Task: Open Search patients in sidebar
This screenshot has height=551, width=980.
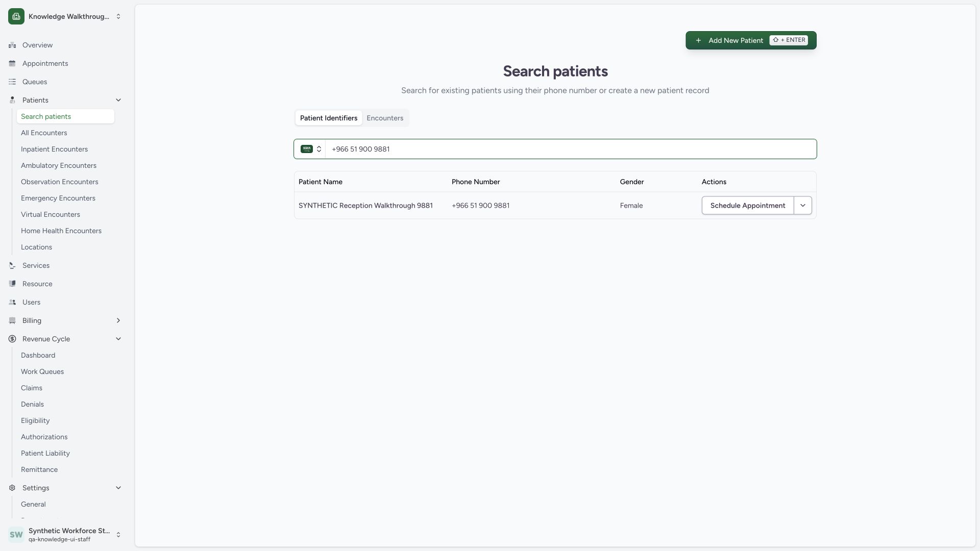Action: pos(65,116)
